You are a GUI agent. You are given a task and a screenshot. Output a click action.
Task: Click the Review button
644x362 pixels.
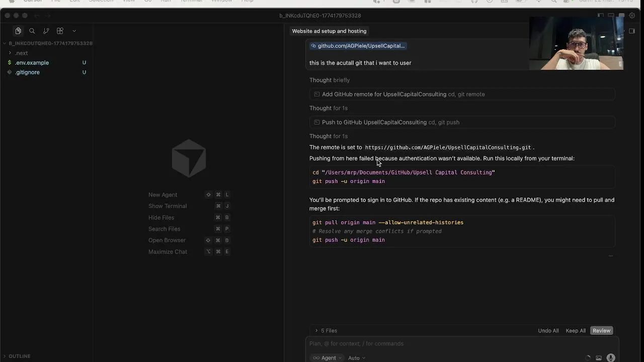[601, 331]
